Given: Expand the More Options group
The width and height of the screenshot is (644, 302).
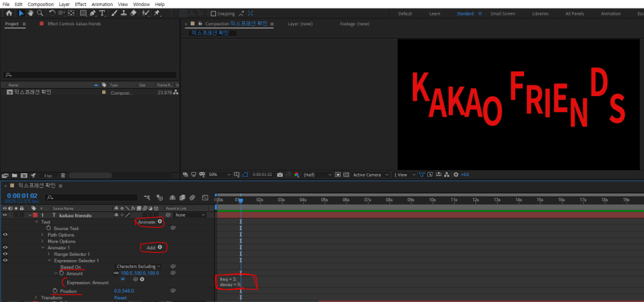Looking at the screenshot, I should [42, 241].
